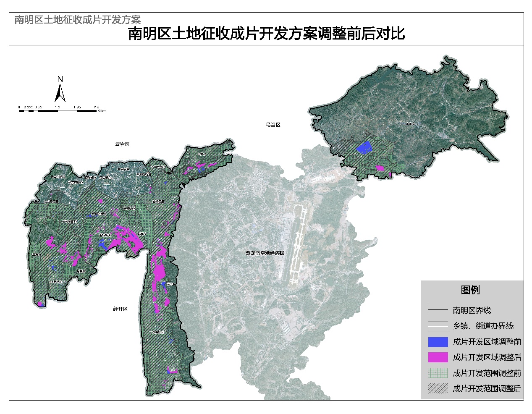Click the 双龙航空港经济区 map label

point(265,253)
